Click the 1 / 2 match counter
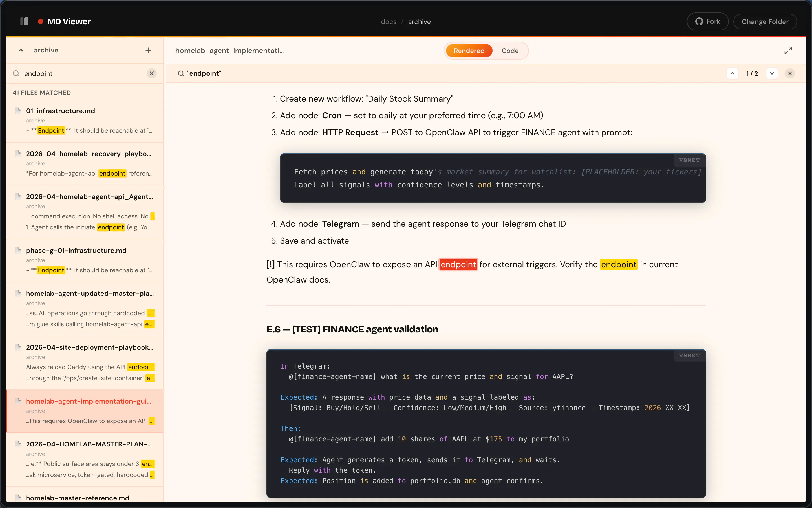Viewport: 812px width, 508px height. (752, 73)
